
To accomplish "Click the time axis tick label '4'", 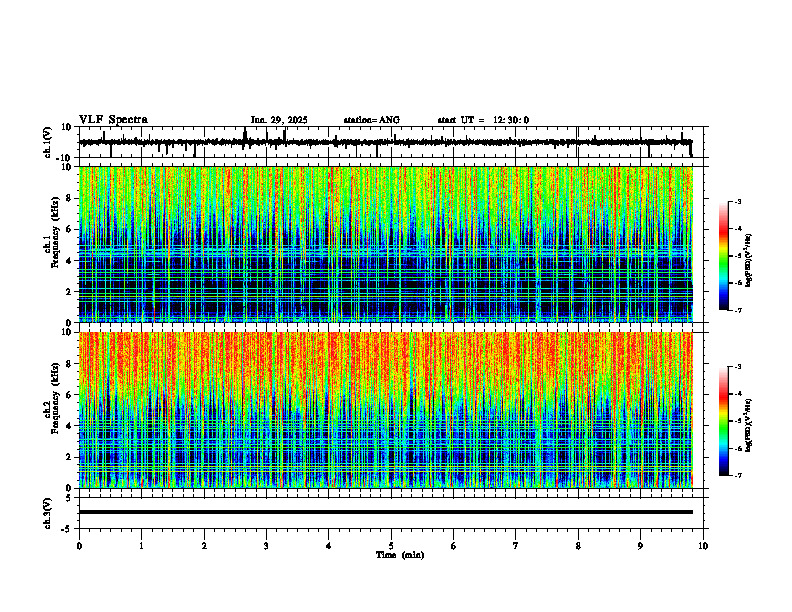I will (328, 546).
